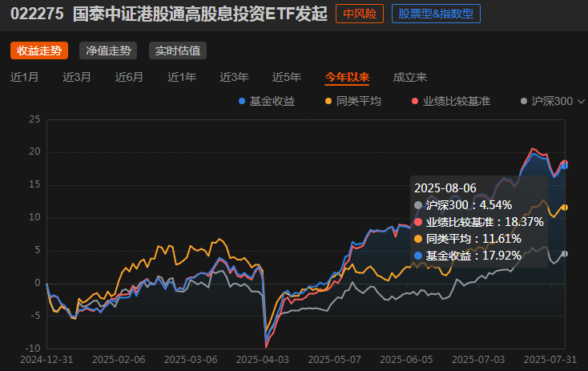Click the x-axis label 2025-03-06

pos(191,360)
